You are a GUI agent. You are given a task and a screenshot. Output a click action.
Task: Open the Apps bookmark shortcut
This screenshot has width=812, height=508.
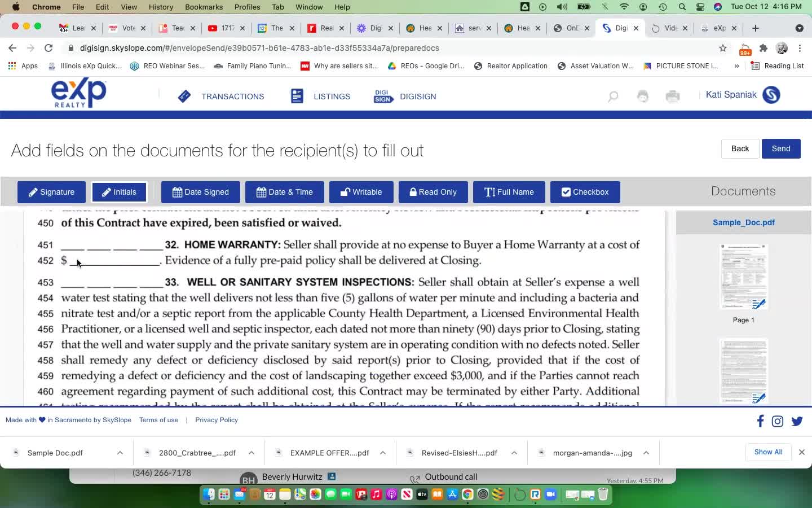point(23,66)
